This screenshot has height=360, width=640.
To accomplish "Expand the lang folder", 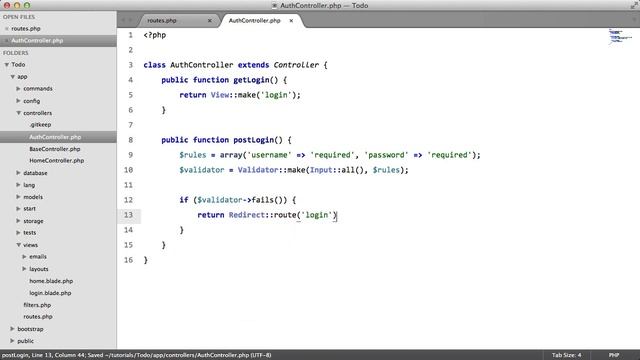I will (x=18, y=185).
